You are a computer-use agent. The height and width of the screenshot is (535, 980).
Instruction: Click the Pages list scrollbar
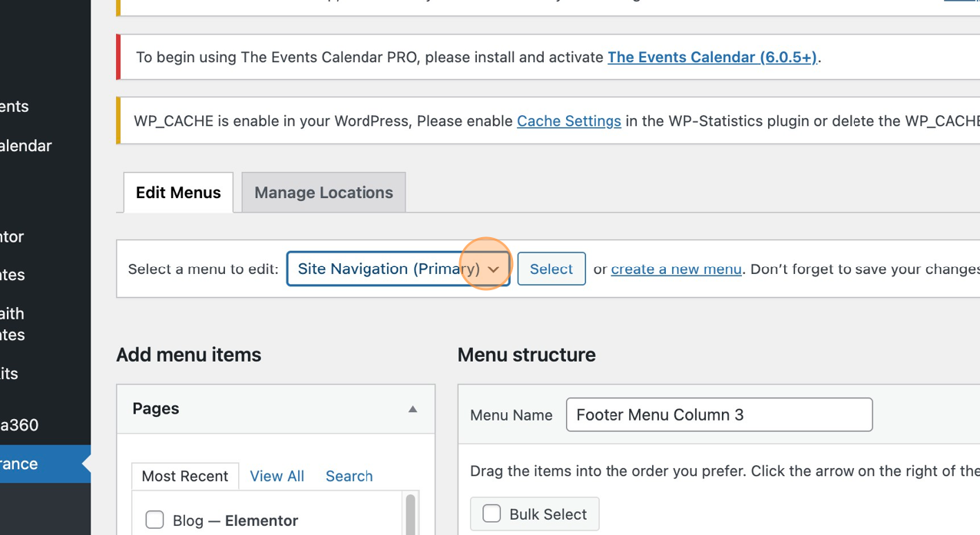pyautogui.click(x=411, y=514)
